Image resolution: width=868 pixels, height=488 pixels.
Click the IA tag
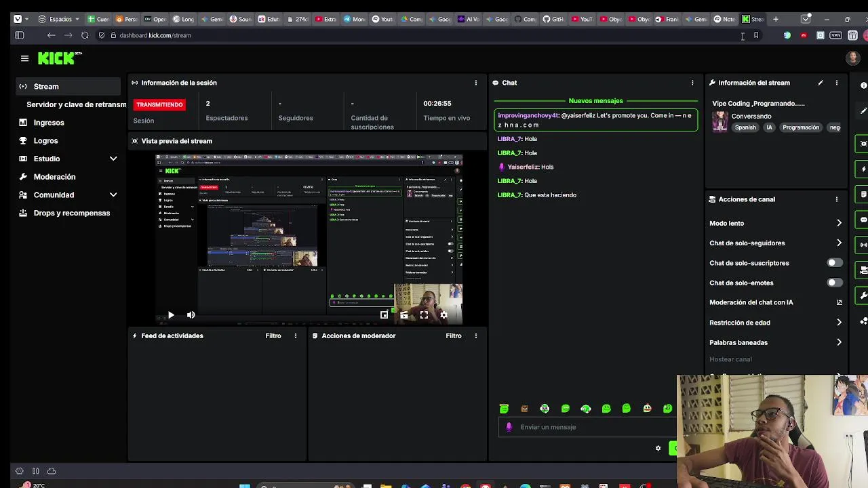[x=769, y=127]
